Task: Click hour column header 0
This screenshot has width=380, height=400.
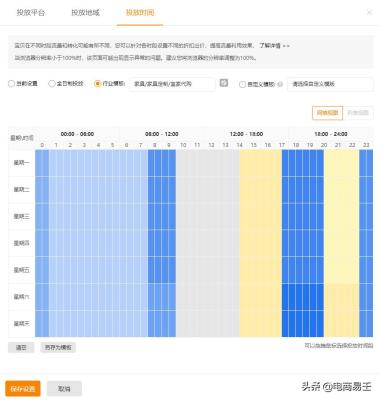Action: [42, 145]
